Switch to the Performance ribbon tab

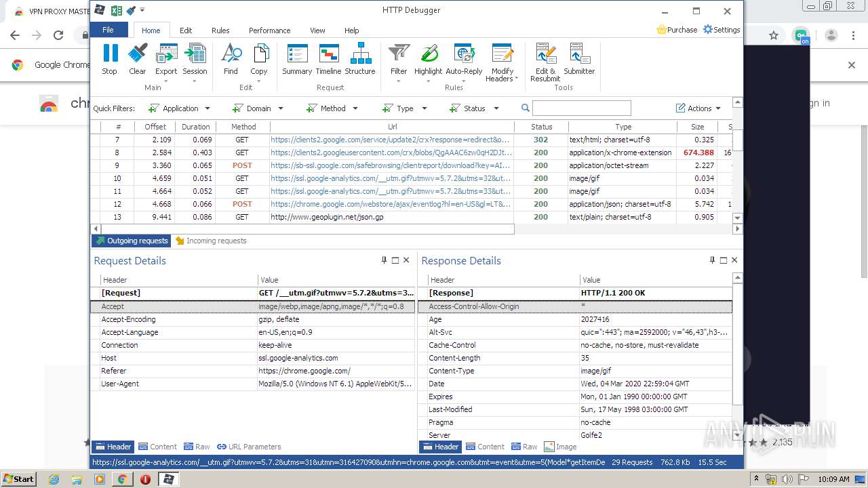point(269,30)
